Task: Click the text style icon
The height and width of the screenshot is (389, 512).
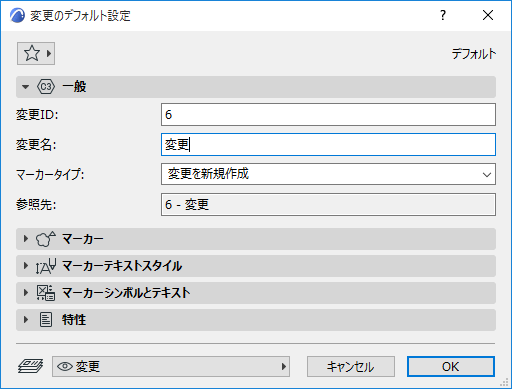Action: click(46, 266)
